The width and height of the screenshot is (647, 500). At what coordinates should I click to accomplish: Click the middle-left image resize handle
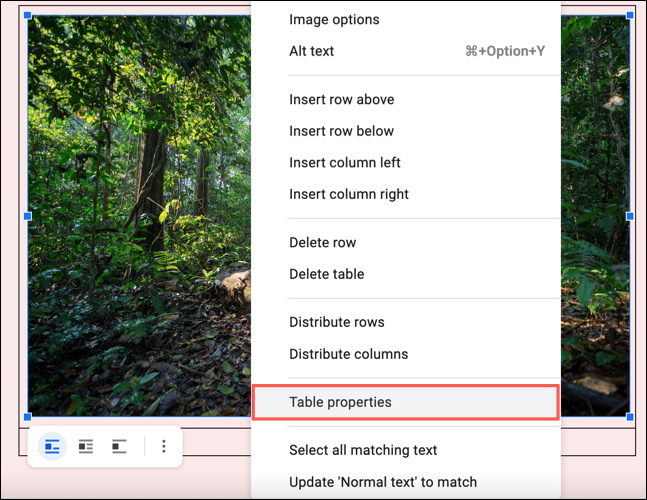28,216
